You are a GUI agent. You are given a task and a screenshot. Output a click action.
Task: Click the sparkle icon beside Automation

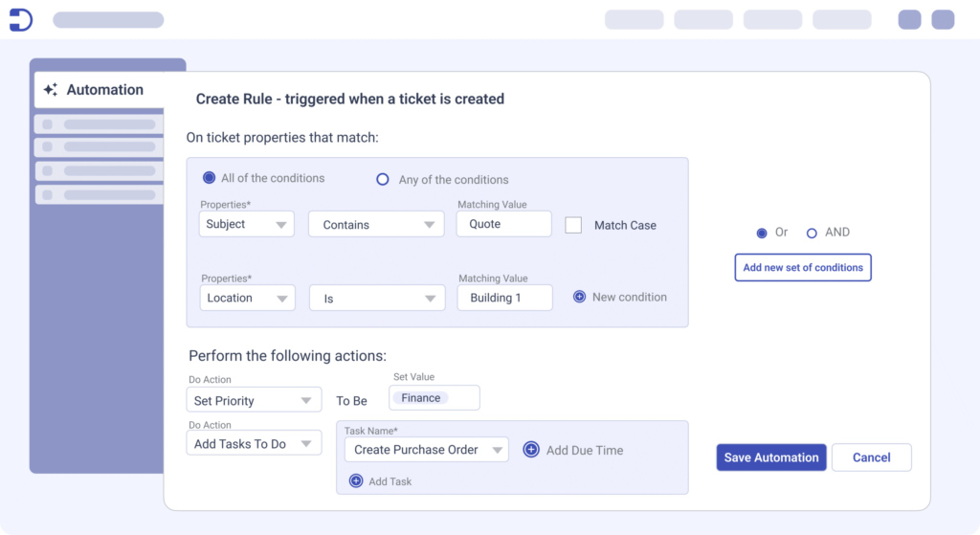coord(51,90)
